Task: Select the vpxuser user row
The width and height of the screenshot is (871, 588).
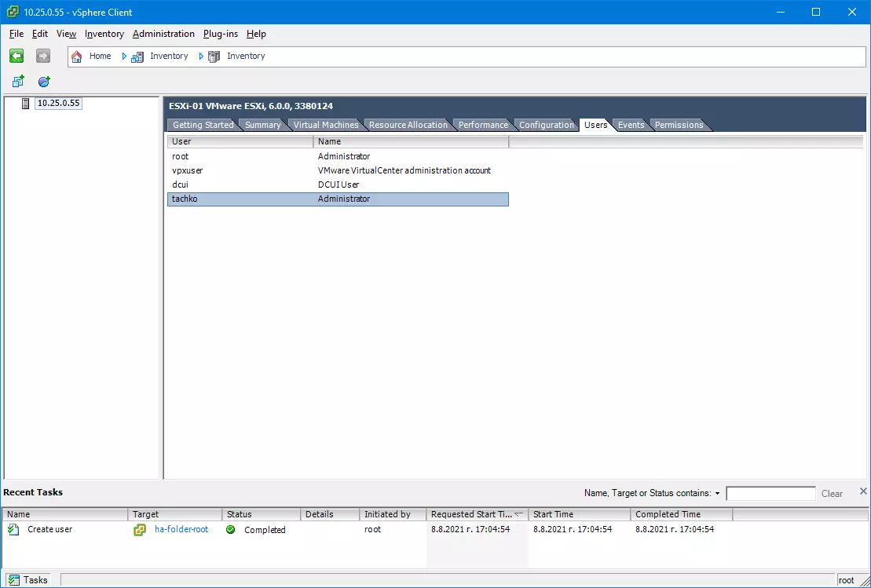Action: coord(338,170)
